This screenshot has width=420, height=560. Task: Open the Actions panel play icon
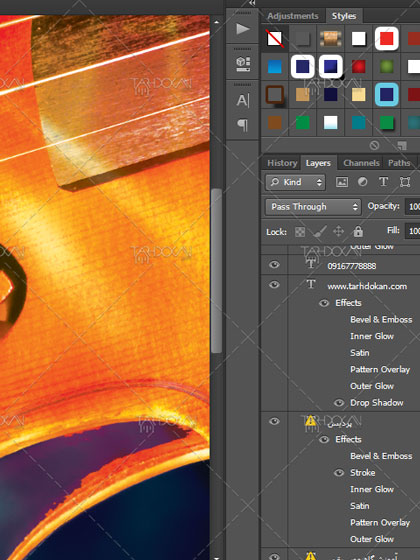[x=242, y=29]
